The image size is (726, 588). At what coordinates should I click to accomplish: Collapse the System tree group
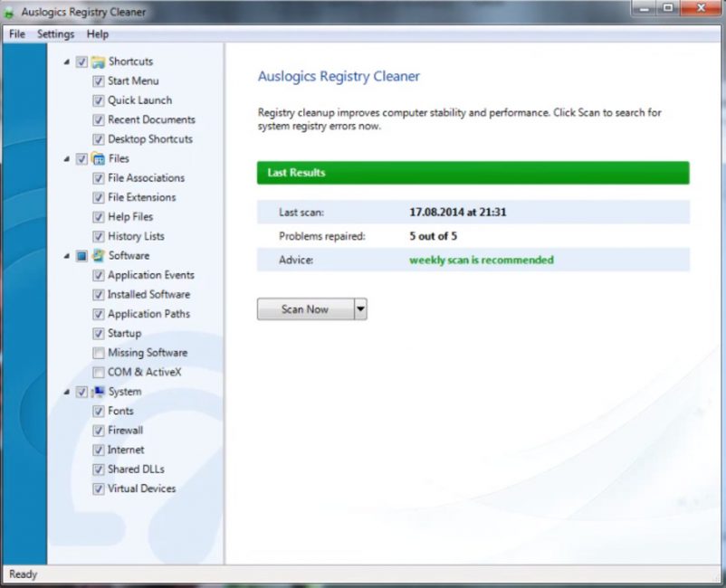[x=67, y=393]
